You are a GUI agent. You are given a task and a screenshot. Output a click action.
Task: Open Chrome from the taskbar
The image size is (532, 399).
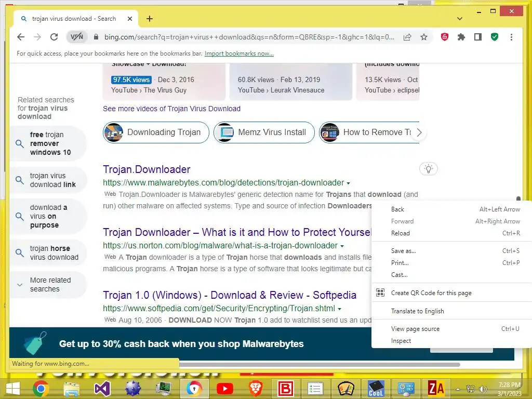coord(41,389)
